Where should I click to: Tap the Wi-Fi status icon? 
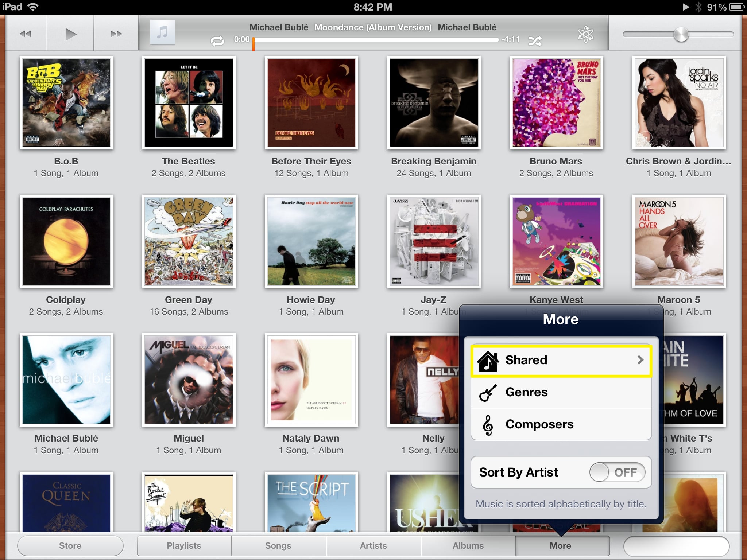(33, 7)
